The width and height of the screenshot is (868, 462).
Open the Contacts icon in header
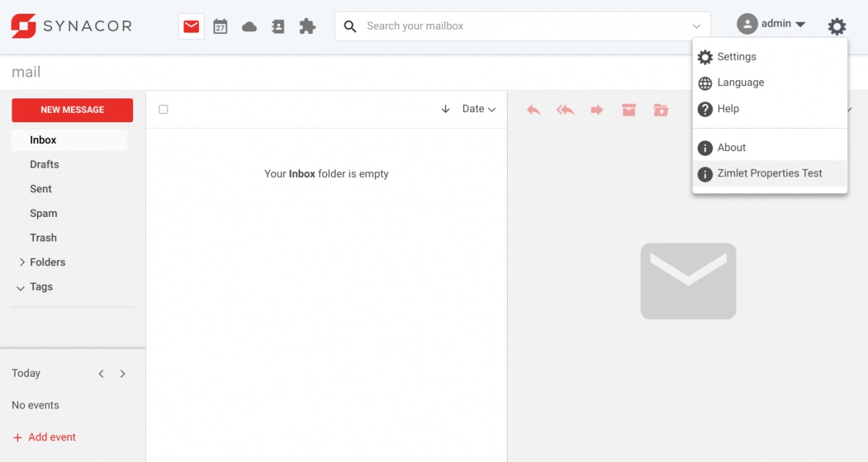click(278, 27)
